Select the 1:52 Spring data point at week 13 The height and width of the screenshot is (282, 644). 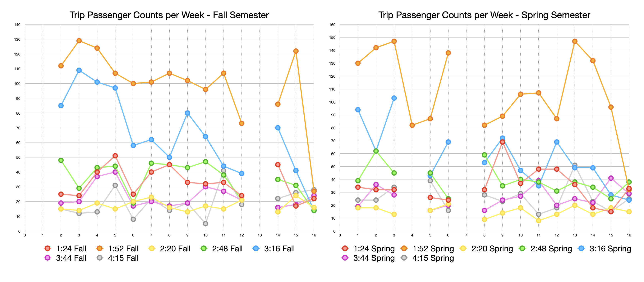click(x=575, y=41)
